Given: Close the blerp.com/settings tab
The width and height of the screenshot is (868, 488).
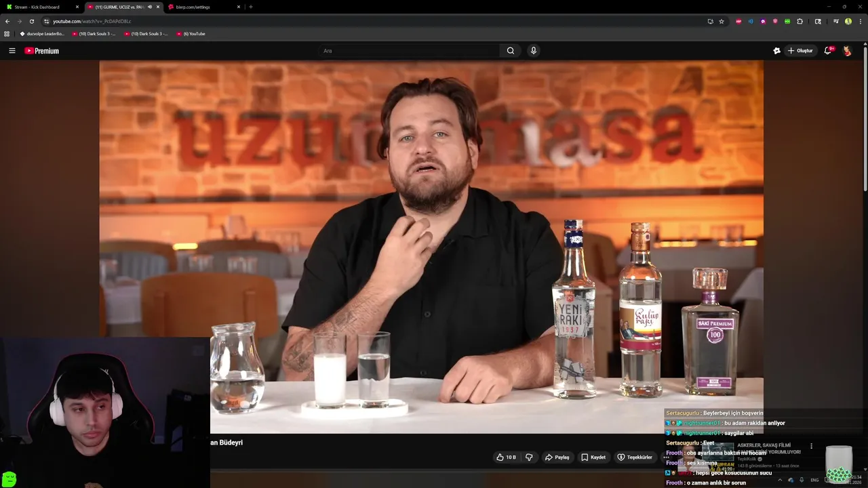Looking at the screenshot, I should [x=239, y=7].
